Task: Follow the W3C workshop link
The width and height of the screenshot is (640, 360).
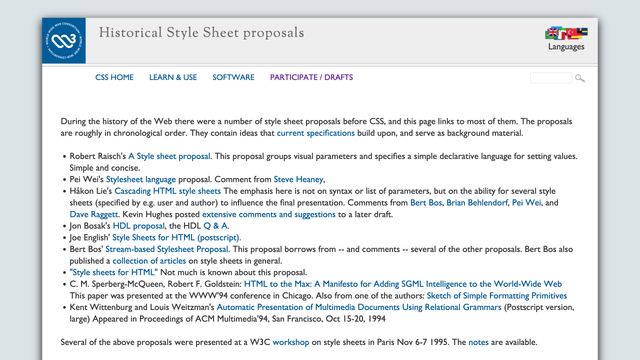Action: tap(291, 342)
